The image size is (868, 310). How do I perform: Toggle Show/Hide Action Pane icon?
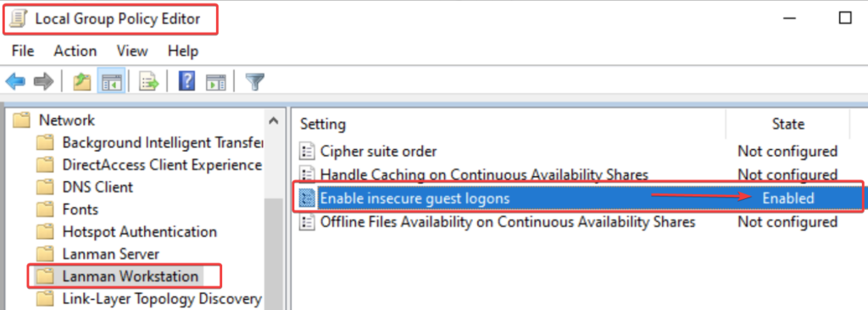point(215,82)
